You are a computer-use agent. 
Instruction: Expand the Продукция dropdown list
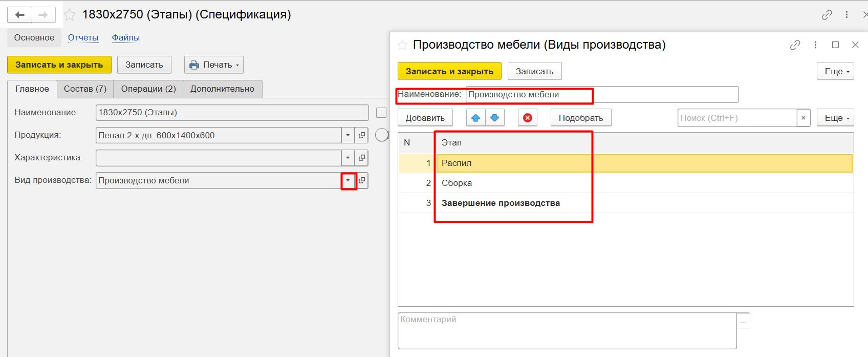348,135
